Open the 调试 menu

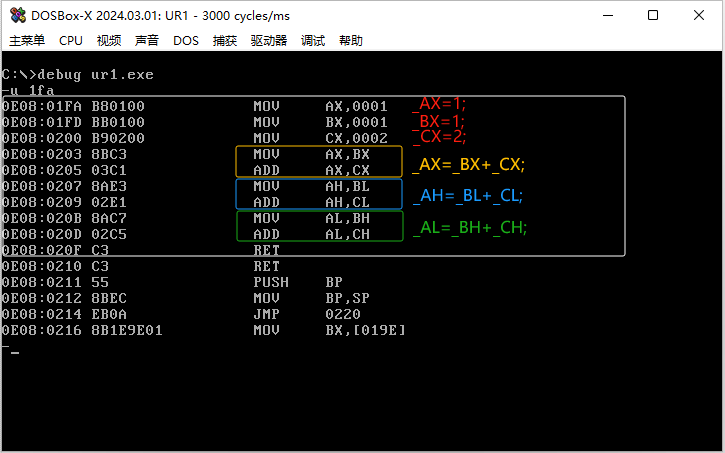coord(313,41)
